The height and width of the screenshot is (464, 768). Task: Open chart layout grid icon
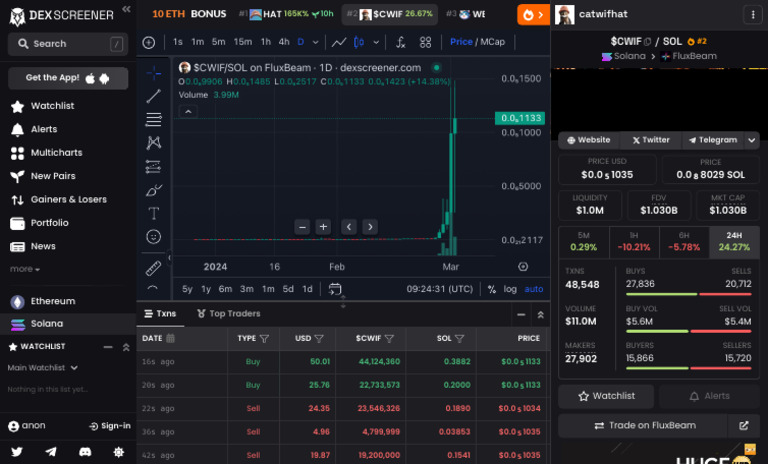425,43
